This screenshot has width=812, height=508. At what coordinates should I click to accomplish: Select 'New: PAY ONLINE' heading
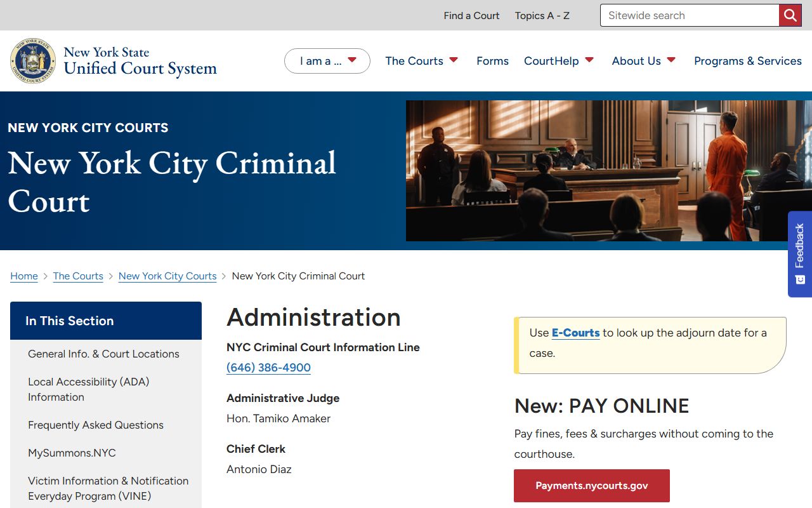pos(601,406)
